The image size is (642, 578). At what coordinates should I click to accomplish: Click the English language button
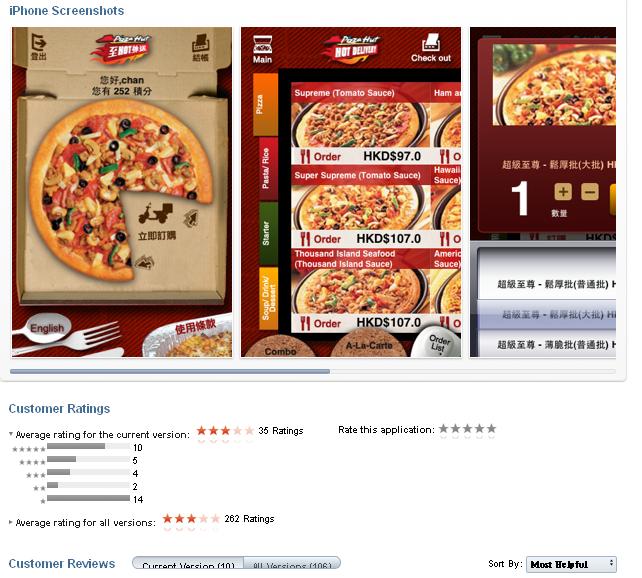pyautogui.click(x=47, y=328)
